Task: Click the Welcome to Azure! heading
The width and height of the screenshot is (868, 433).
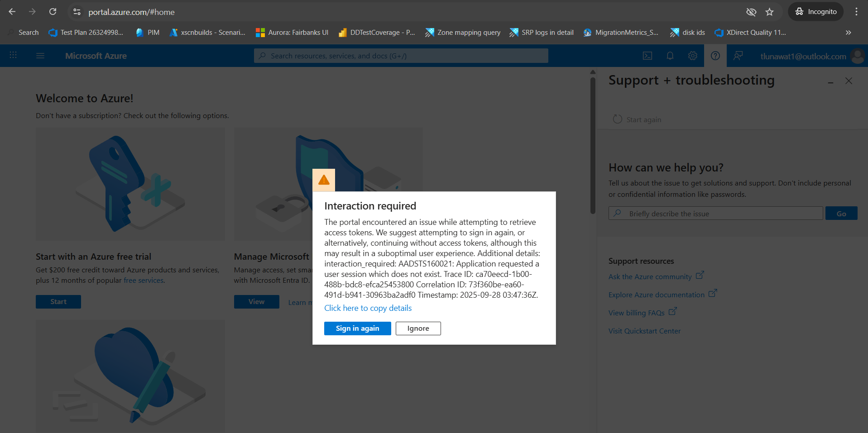Action: (85, 98)
